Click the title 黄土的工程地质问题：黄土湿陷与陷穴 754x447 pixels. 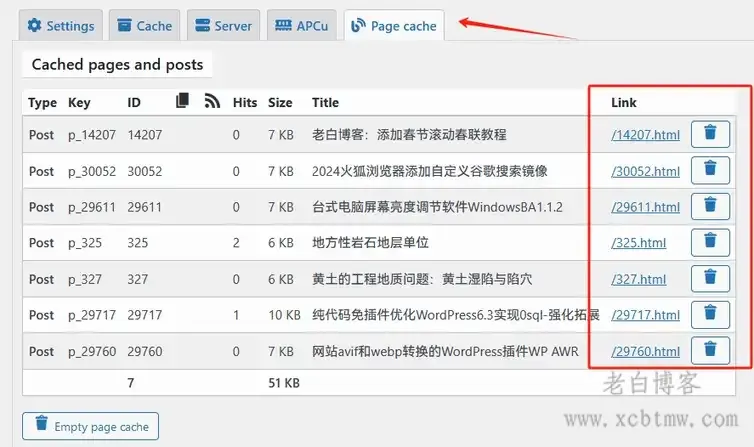click(x=422, y=279)
